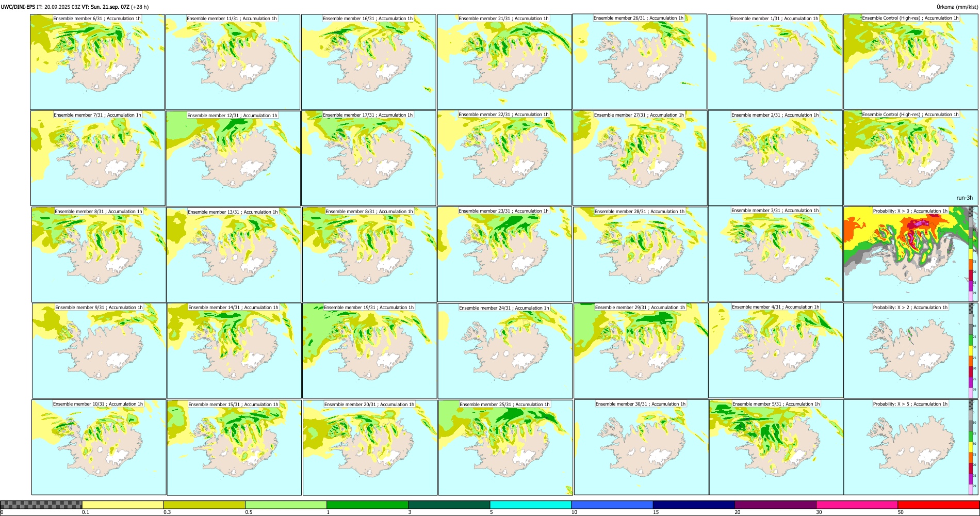Pick the cyan 5–10 legend swatch

click(531, 505)
